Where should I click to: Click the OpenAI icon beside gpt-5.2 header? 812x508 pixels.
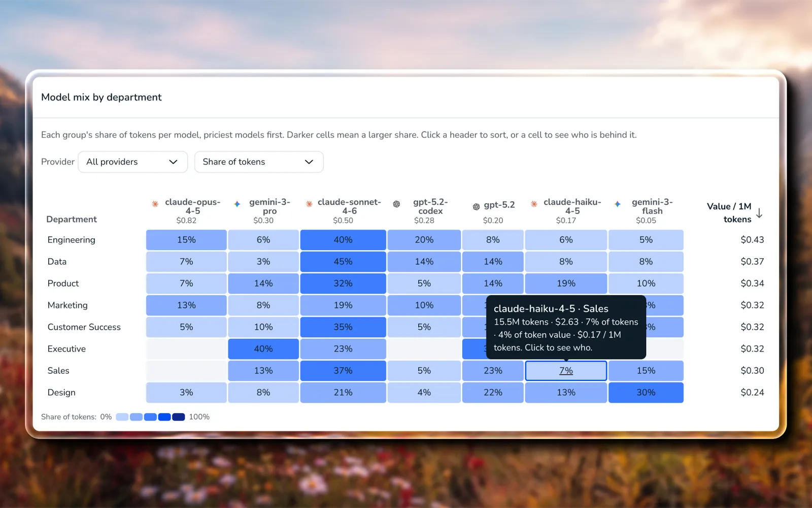pos(476,207)
